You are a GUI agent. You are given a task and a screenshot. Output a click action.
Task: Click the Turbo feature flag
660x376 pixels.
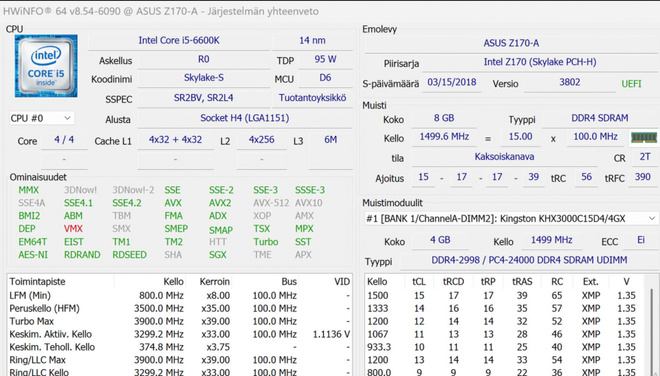pos(266,242)
